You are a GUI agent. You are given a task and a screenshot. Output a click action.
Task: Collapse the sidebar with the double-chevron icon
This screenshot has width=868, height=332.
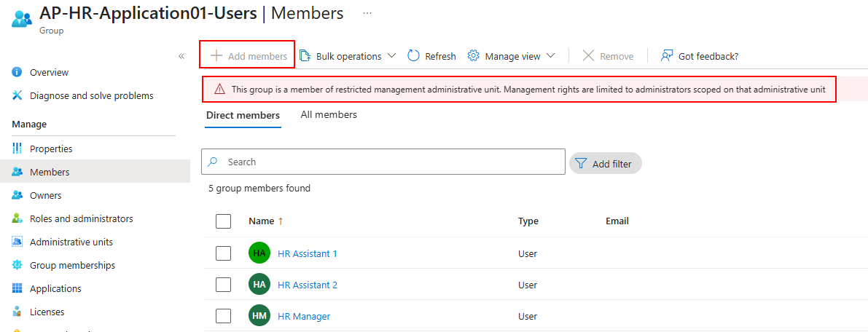tap(181, 57)
